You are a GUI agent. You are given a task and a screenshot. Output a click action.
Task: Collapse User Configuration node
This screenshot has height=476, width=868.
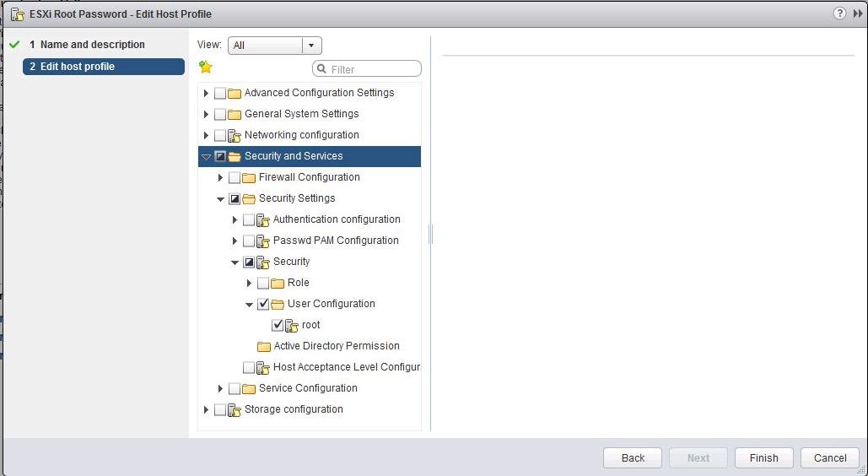pyautogui.click(x=249, y=305)
